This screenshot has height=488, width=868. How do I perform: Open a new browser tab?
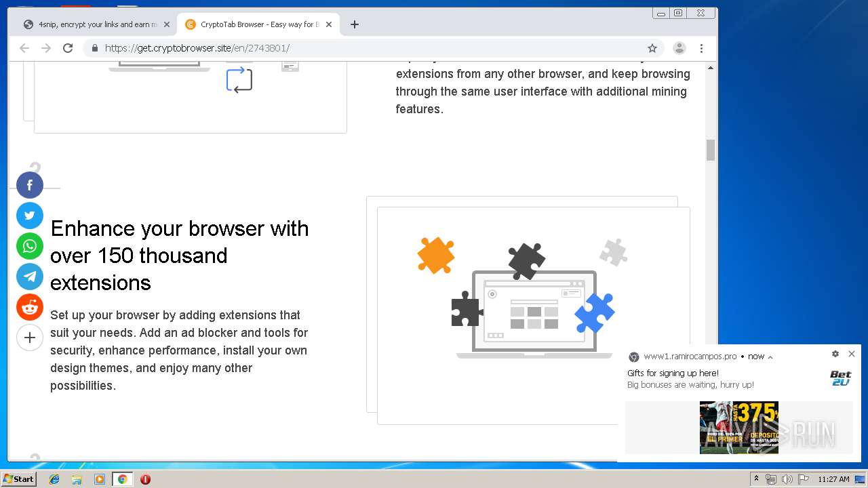355,24
